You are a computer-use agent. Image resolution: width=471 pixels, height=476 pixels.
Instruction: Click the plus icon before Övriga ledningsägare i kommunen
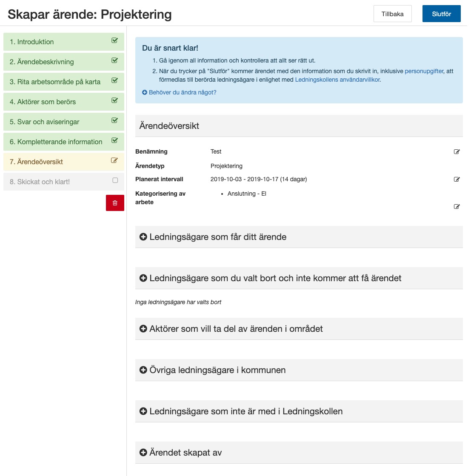coord(143,370)
